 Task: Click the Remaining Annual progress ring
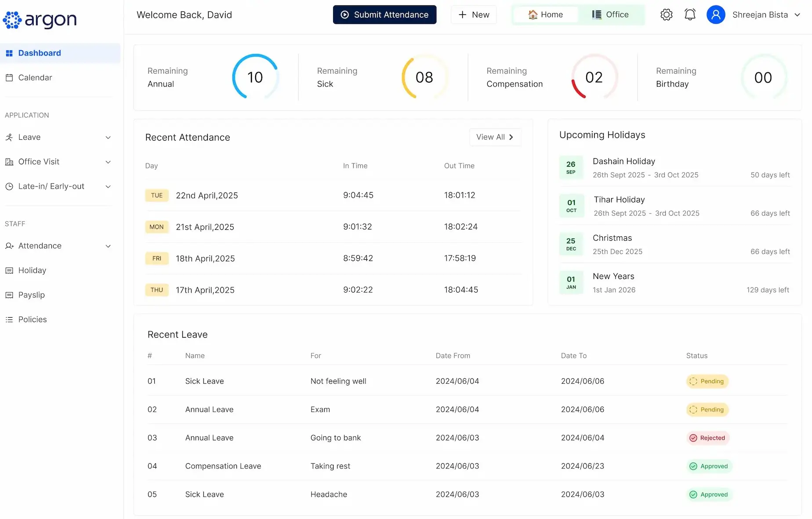[x=255, y=77]
